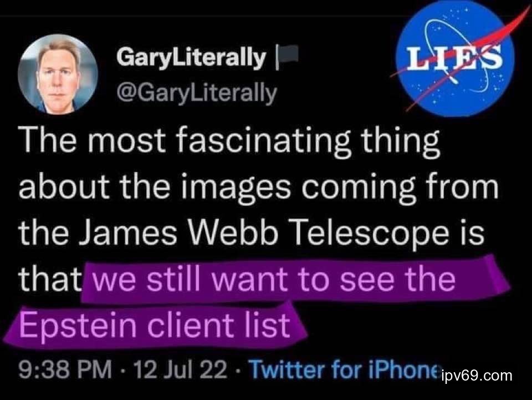
Task: Click highlighted 'Epstein client list' text
Action: point(155,325)
